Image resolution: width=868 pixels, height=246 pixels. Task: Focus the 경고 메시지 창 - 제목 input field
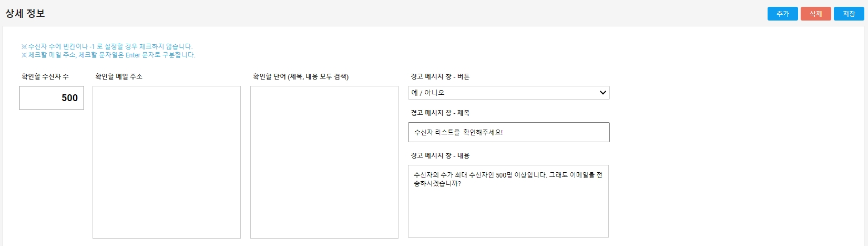(x=508, y=132)
